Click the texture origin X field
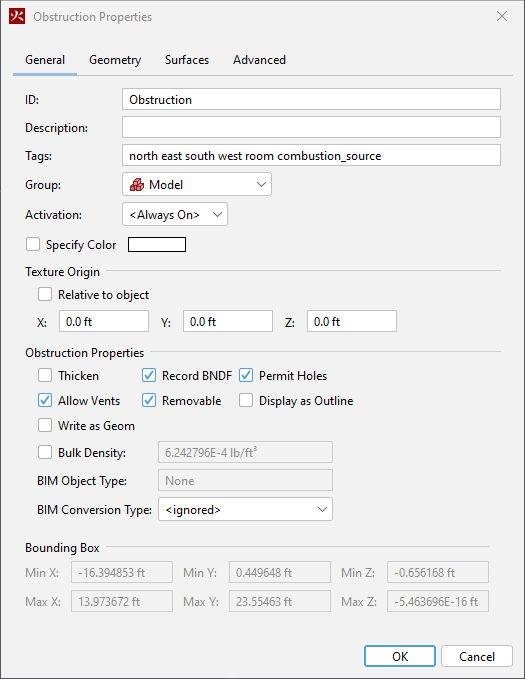The width and height of the screenshot is (525, 679). (104, 321)
